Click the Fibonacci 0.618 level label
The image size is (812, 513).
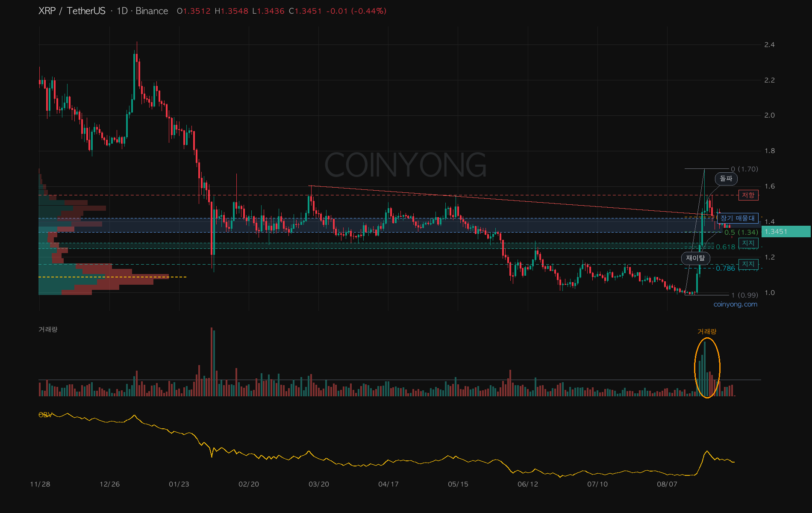(726, 247)
